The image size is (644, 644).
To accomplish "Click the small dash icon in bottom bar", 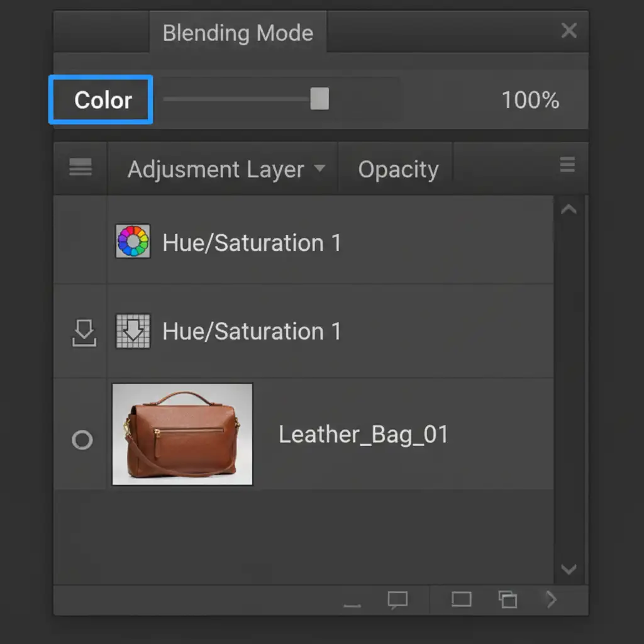I will [352, 606].
